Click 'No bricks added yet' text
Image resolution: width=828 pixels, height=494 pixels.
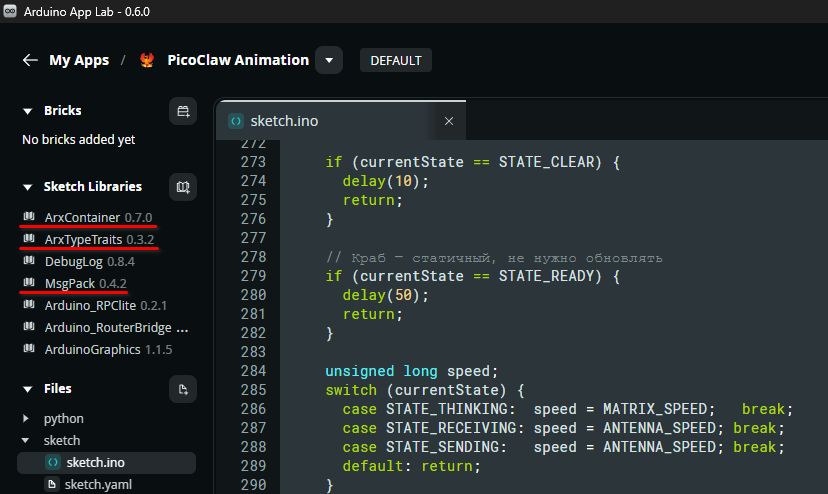[x=79, y=139]
